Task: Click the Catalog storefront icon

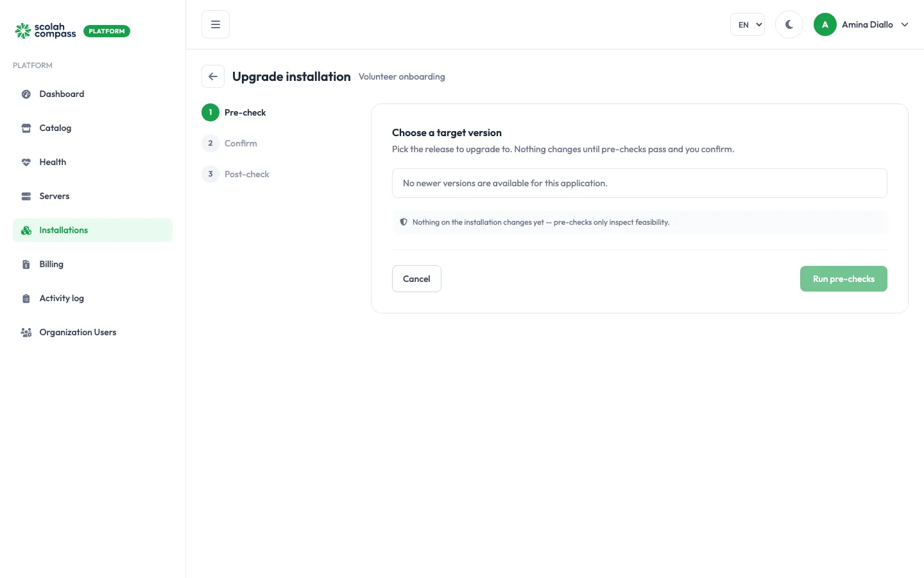Action: (x=26, y=128)
